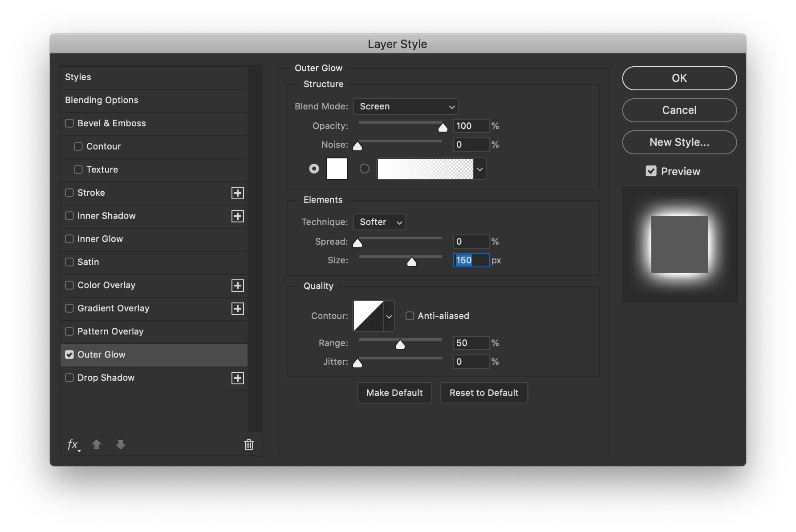Click the Opacity value input field
796x532 pixels.
pyautogui.click(x=471, y=126)
